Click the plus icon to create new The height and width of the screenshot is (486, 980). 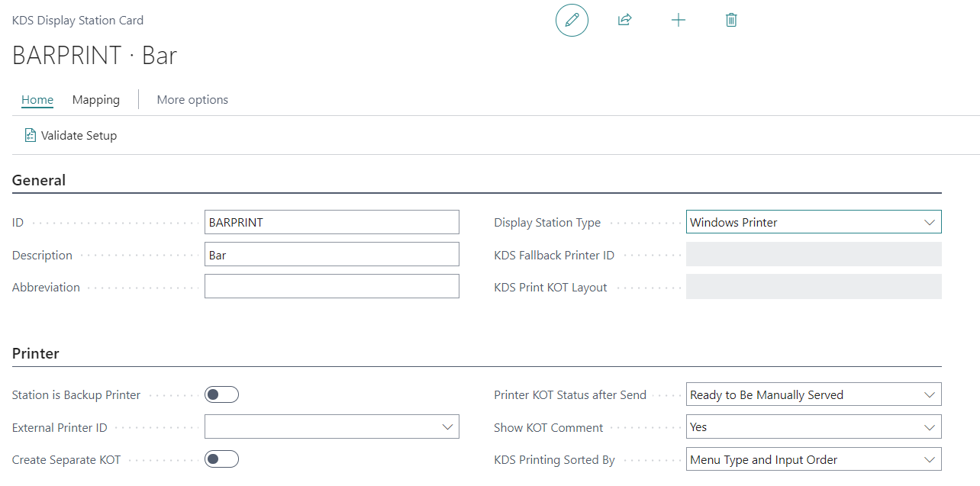point(678,21)
